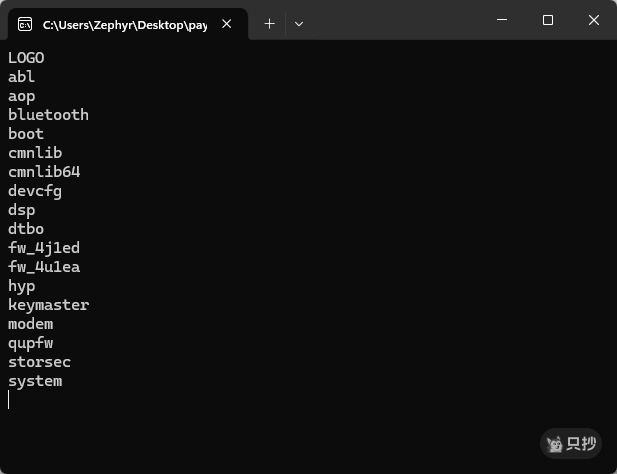Click the fw_4j1ed output line
This screenshot has height=474, width=617.
click(x=44, y=248)
